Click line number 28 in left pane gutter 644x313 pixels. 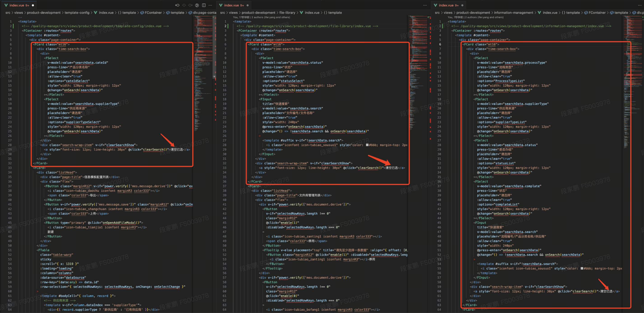pos(10,145)
